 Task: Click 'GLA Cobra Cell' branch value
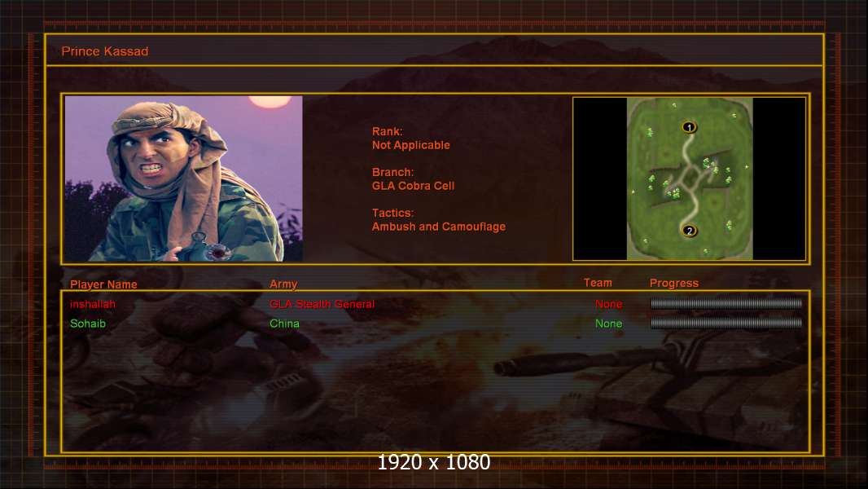[x=413, y=186]
